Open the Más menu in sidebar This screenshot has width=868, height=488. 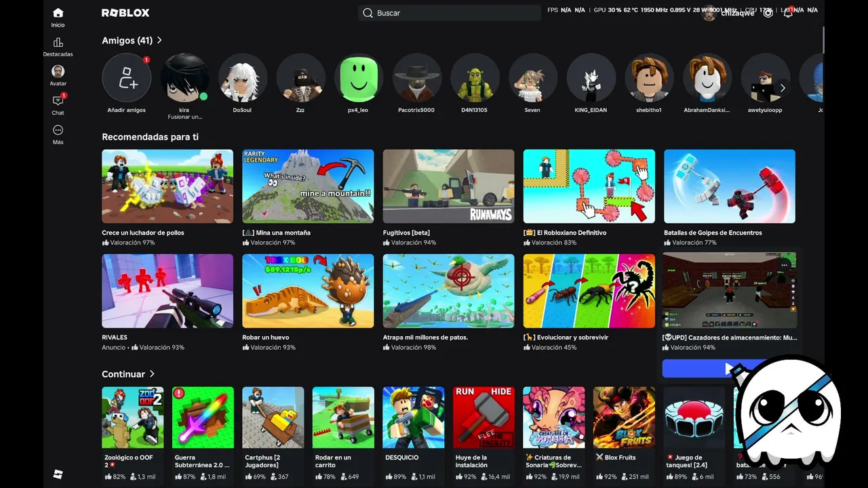coord(58,134)
